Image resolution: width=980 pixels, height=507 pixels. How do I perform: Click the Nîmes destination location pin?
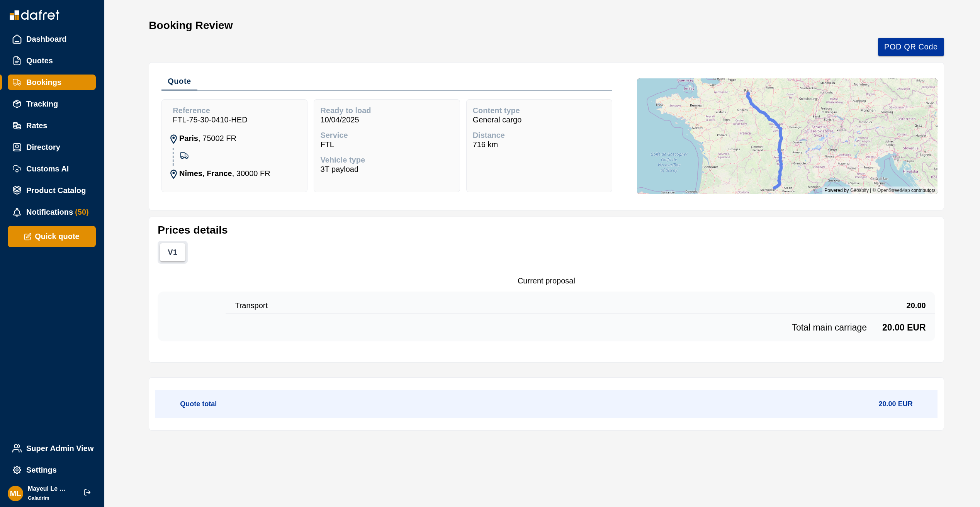[x=173, y=174]
